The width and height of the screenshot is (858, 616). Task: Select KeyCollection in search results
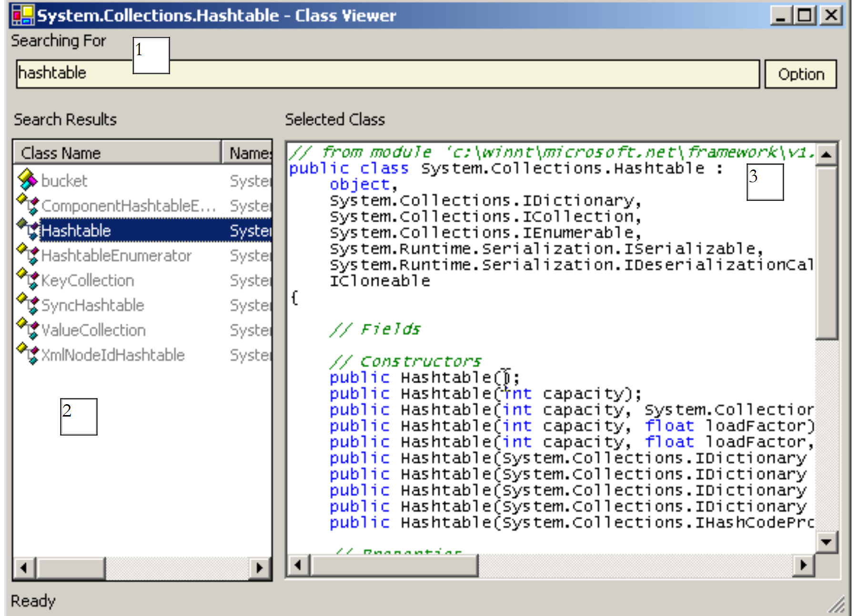(88, 280)
